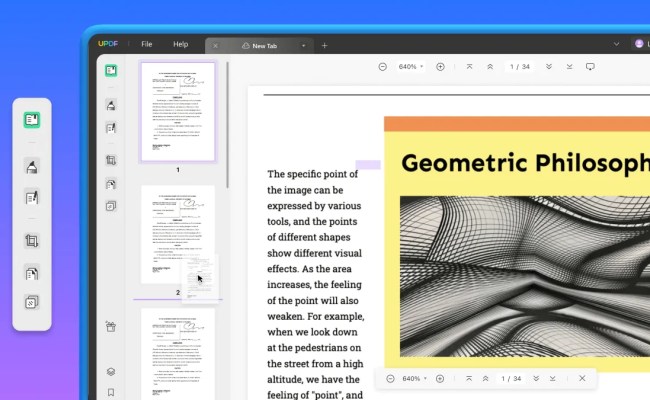Open the Help menu
The width and height of the screenshot is (650, 400).
coord(180,44)
